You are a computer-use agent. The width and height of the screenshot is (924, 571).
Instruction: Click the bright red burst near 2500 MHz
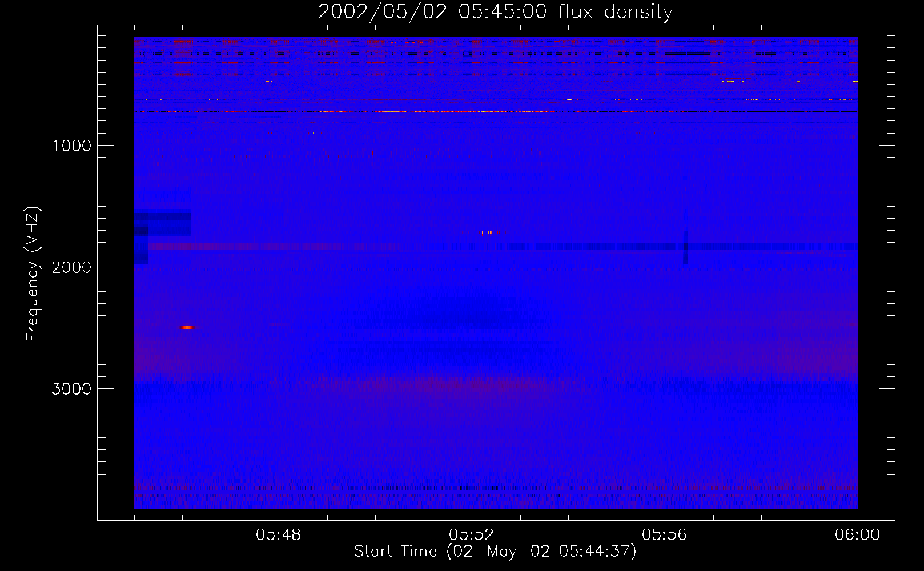tap(187, 328)
